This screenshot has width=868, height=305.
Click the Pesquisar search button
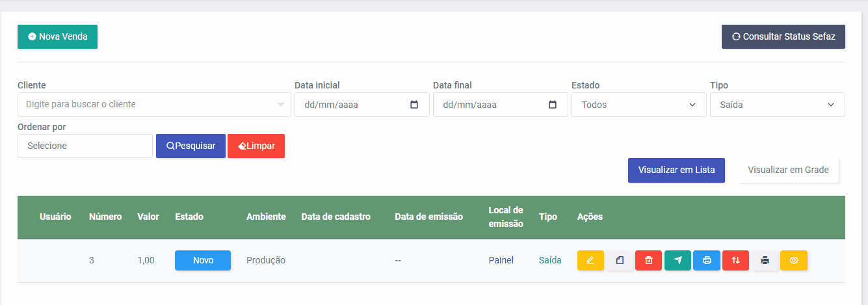click(191, 146)
